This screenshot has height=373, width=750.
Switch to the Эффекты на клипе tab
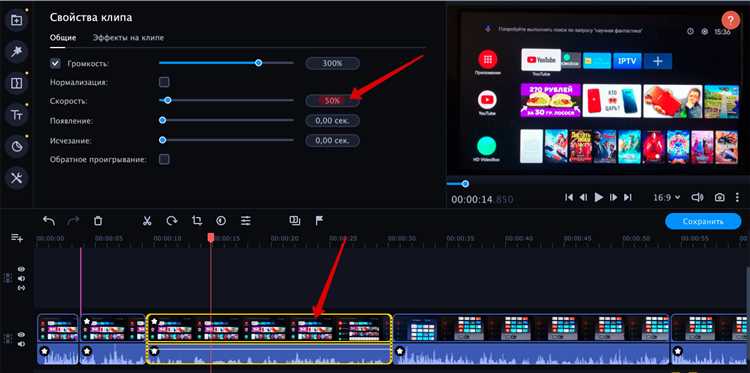pos(128,38)
